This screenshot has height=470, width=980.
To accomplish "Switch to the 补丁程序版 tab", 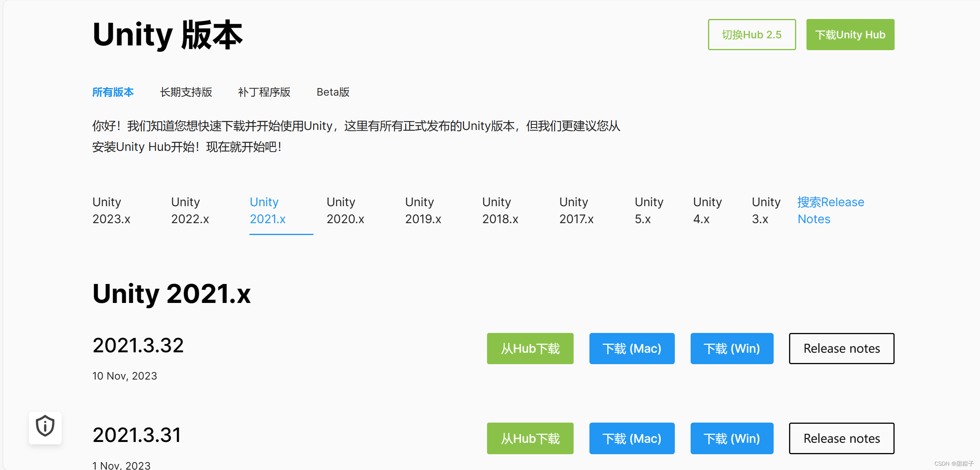I will tap(264, 92).
